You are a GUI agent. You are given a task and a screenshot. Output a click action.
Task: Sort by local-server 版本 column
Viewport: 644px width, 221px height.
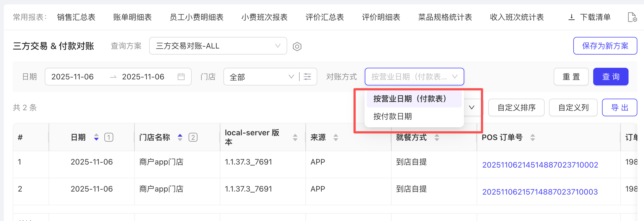coord(295,137)
